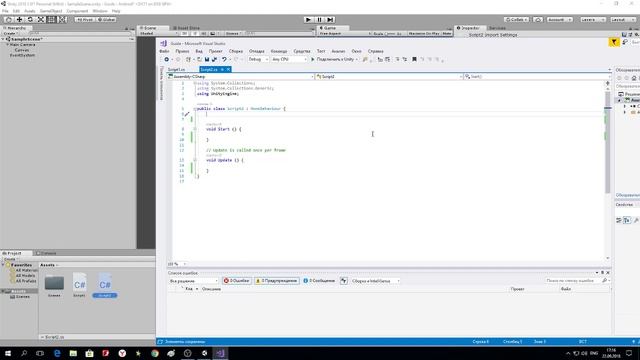This screenshot has width=640, height=360.
Task: Click Unity Play button
Action: [309, 20]
